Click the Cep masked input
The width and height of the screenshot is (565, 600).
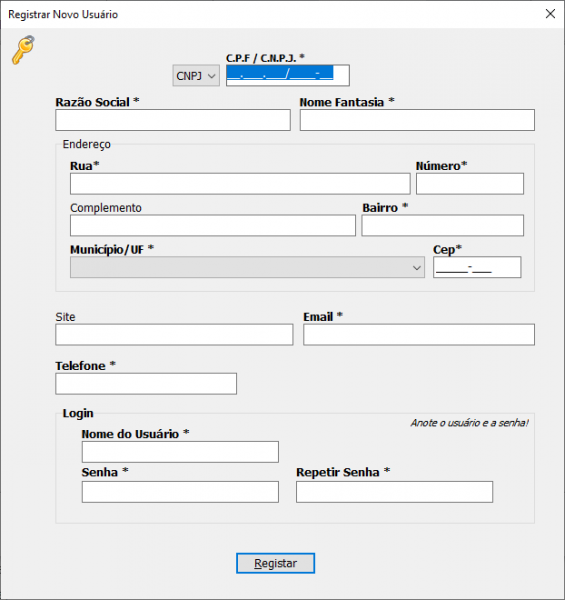477,267
